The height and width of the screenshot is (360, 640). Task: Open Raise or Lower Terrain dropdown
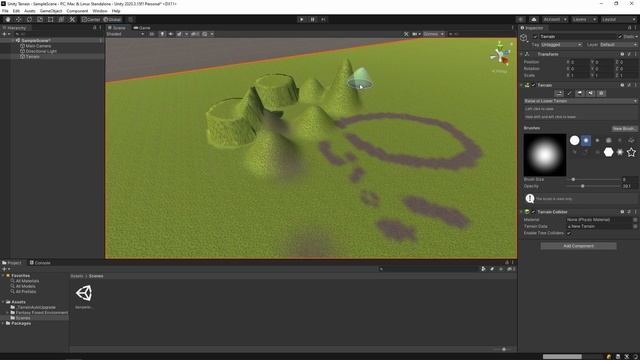pyautogui.click(x=580, y=101)
